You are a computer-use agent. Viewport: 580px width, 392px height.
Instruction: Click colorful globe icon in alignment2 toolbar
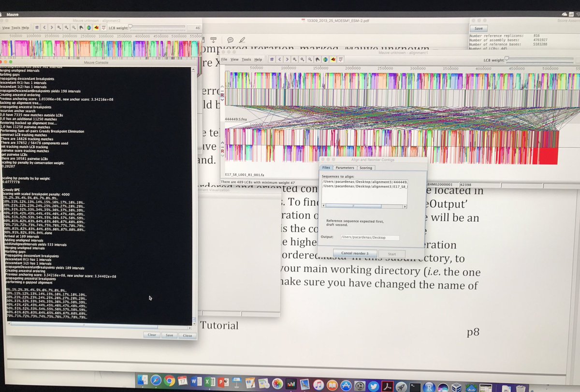click(x=89, y=28)
